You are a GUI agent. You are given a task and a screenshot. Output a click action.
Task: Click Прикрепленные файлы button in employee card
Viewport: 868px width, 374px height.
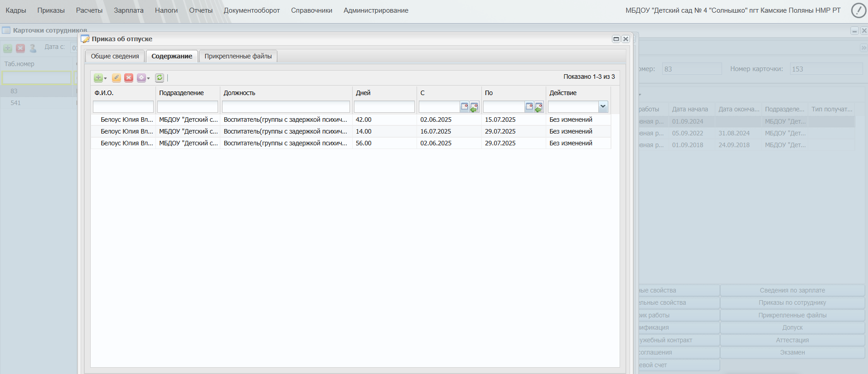pyautogui.click(x=792, y=315)
